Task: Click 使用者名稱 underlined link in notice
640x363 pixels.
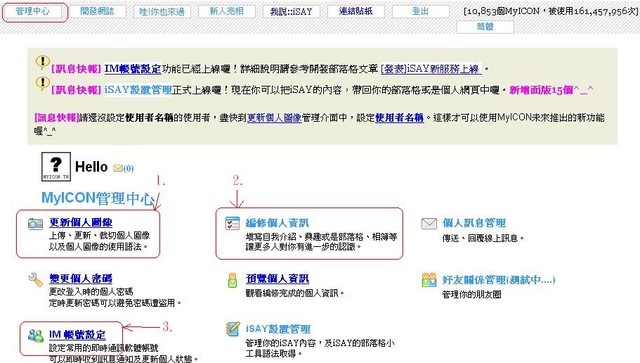Action: [399, 118]
